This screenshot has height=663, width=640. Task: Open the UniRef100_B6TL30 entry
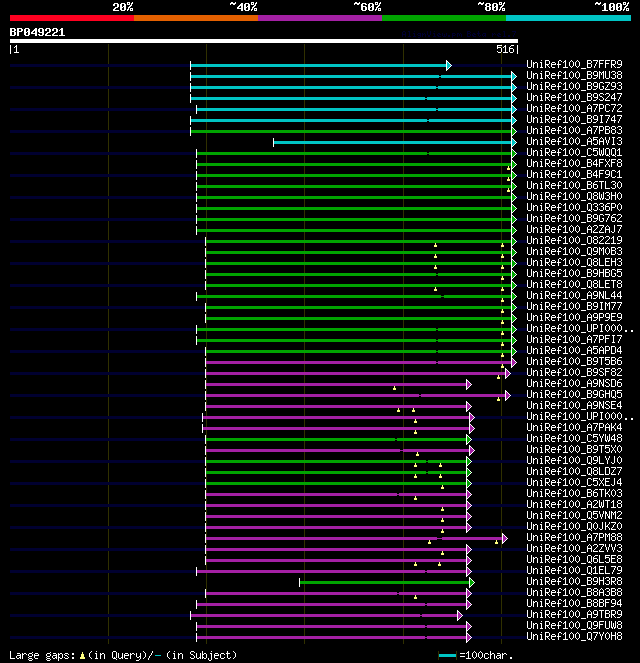[x=574, y=185]
